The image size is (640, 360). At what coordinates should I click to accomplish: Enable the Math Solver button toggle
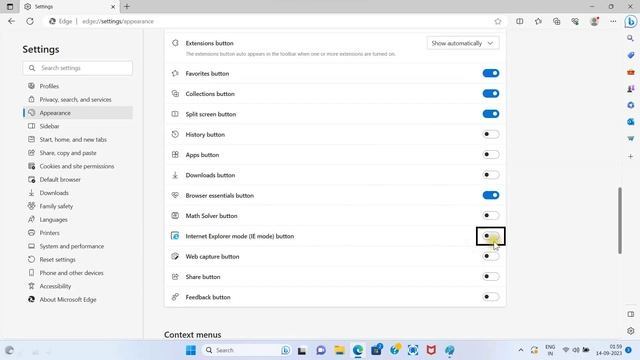491,216
